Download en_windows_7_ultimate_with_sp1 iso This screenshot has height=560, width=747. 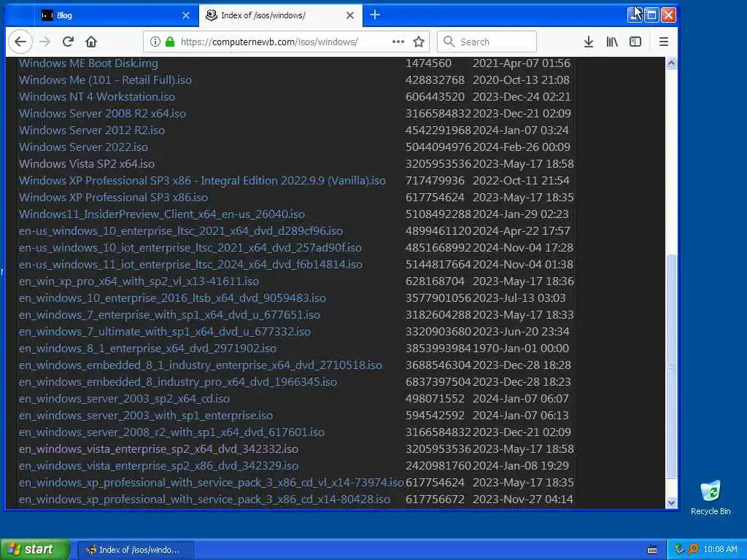(x=164, y=332)
